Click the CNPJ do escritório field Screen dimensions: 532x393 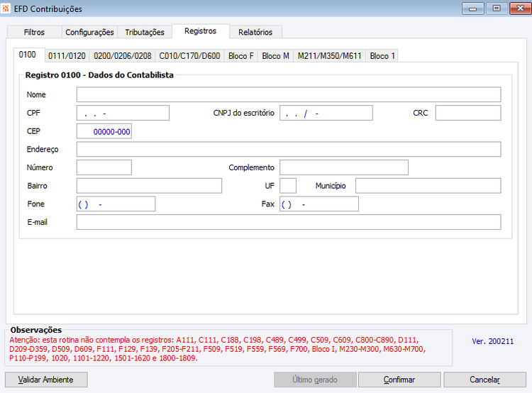click(326, 113)
